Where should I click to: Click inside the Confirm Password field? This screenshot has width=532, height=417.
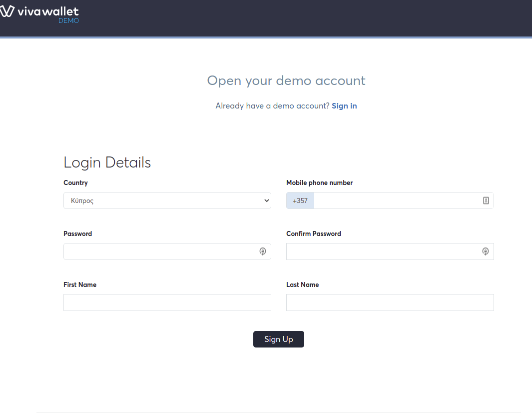tap(383, 251)
